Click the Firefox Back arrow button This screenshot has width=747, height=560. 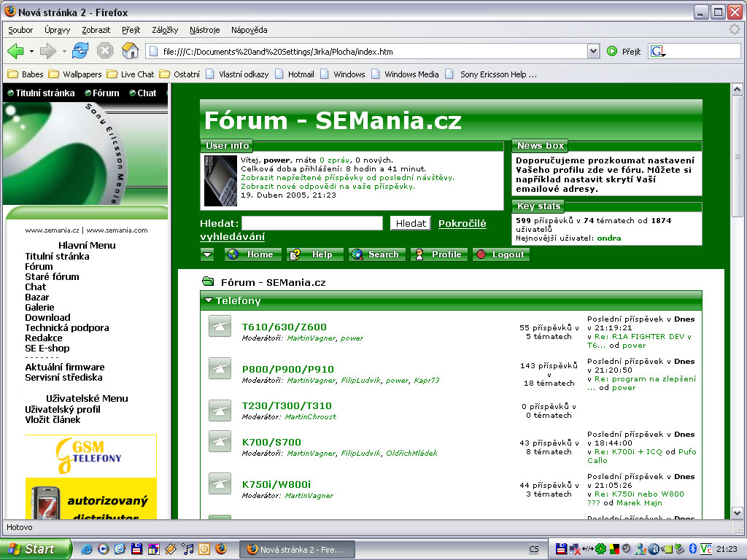coord(16,51)
